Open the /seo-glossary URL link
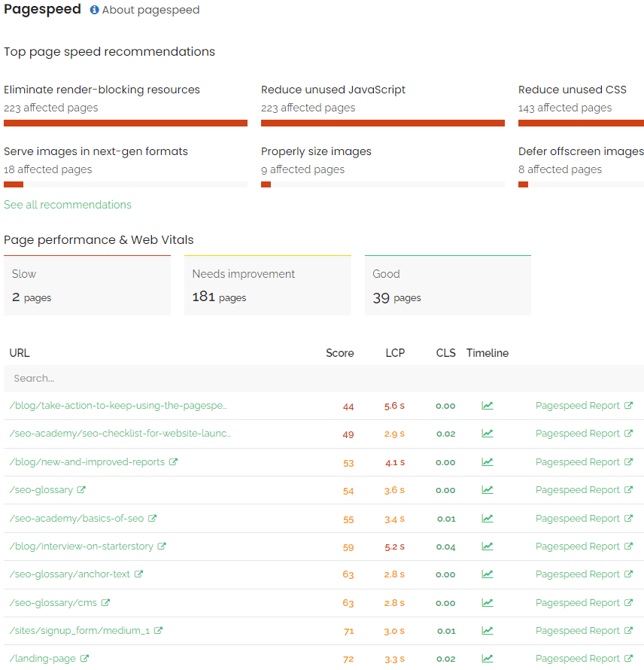Image resolution: width=644 pixels, height=670 pixels. 41,489
